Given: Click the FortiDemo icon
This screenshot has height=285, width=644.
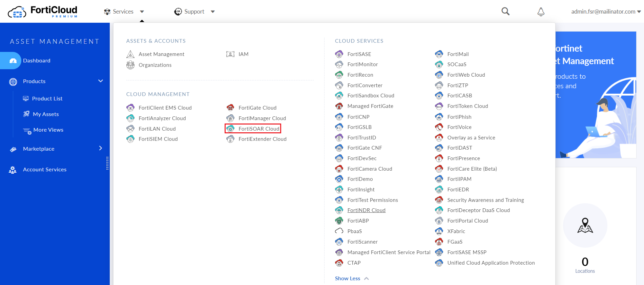Looking at the screenshot, I should pyautogui.click(x=339, y=179).
